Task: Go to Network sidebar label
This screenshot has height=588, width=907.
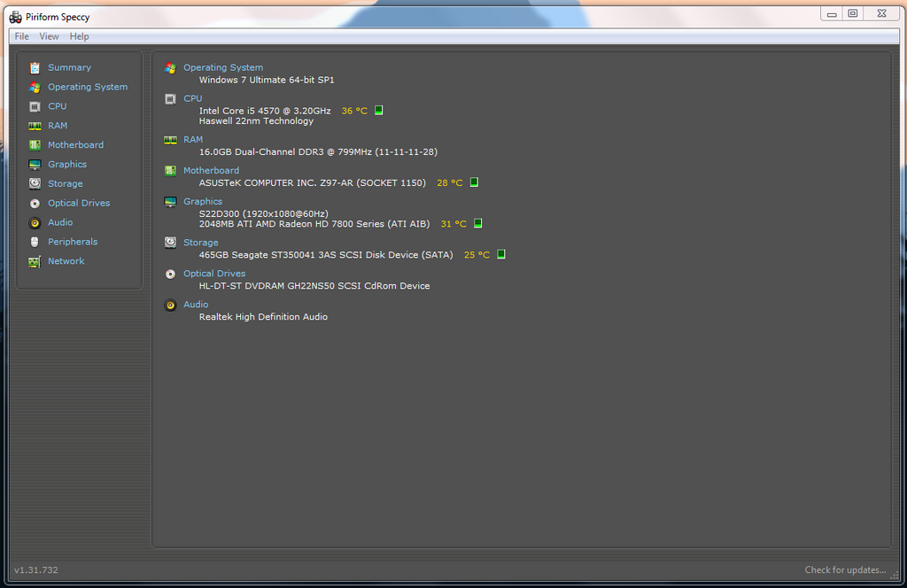Action: pyautogui.click(x=66, y=261)
